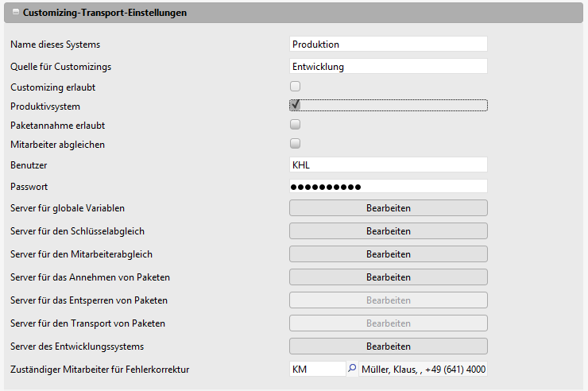This screenshot has width=588, height=391.
Task: Collapse the Customizing-Transport-Einstellungen section
Action: click(15, 14)
